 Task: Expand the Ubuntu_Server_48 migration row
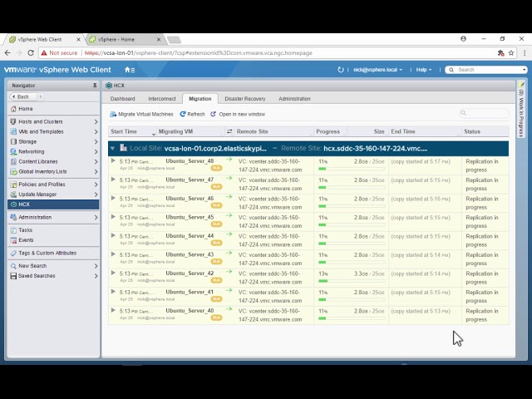click(114, 162)
